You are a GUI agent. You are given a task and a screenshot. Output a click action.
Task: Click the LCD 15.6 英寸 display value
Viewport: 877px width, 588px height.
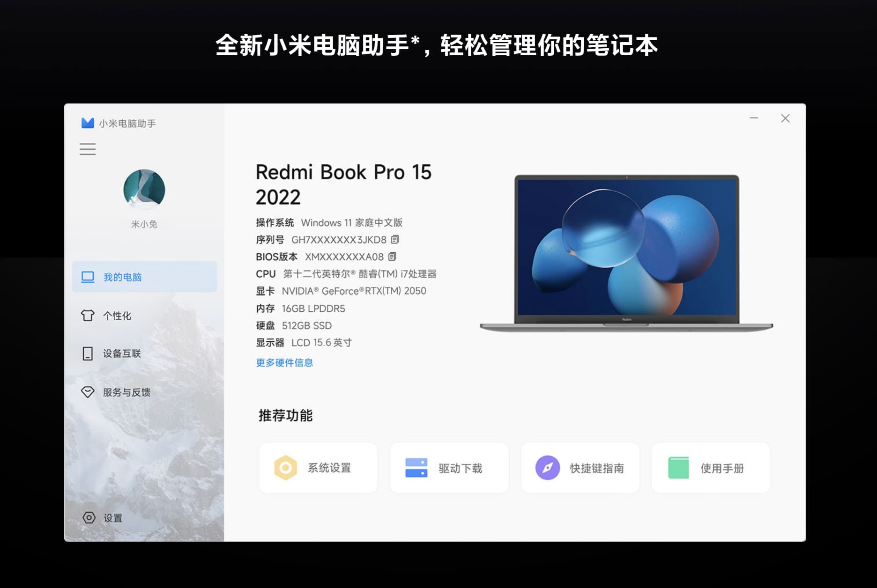[x=321, y=343]
